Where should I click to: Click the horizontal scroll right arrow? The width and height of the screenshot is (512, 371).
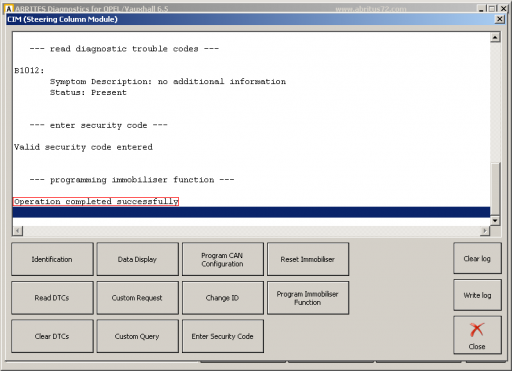[485, 230]
